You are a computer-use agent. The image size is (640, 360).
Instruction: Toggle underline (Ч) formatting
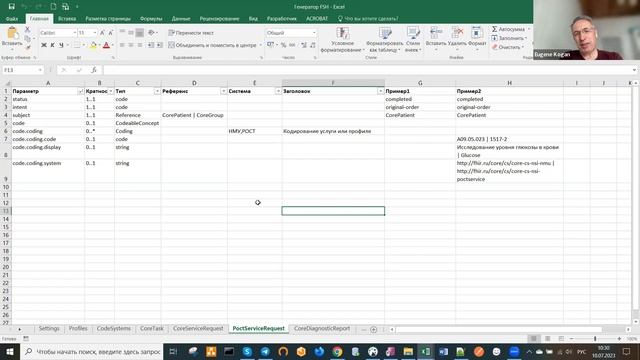click(x=61, y=45)
